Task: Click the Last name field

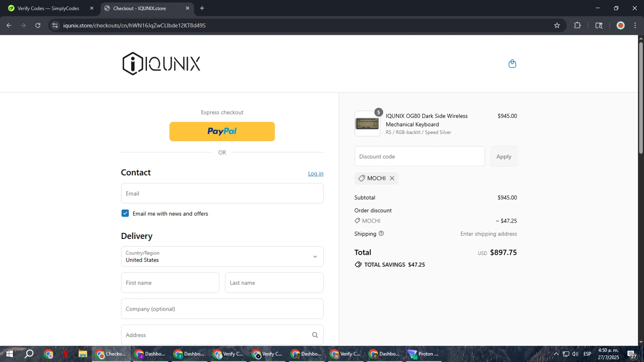Action: click(x=274, y=283)
